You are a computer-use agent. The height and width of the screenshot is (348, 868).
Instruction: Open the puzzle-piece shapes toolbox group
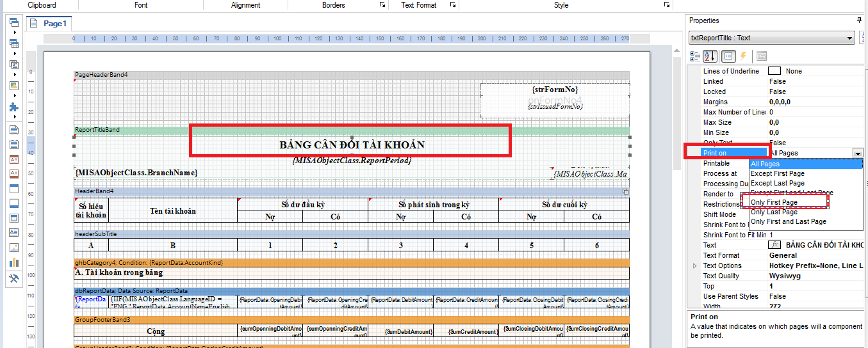pos(13,107)
